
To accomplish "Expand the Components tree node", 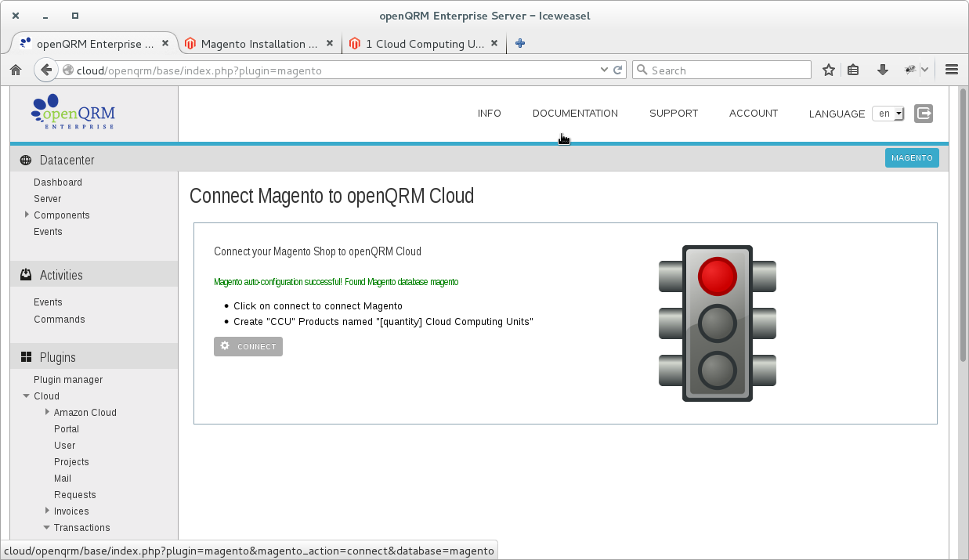I will tap(27, 215).
